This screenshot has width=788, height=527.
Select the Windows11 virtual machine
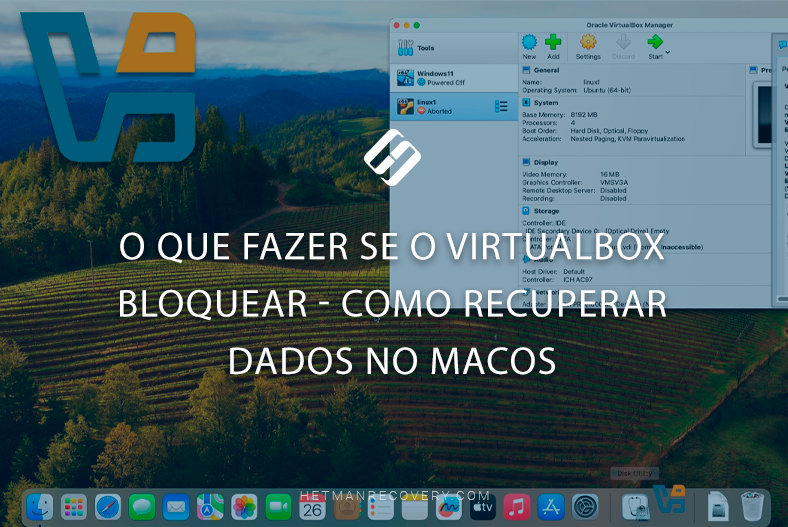pyautogui.click(x=454, y=78)
